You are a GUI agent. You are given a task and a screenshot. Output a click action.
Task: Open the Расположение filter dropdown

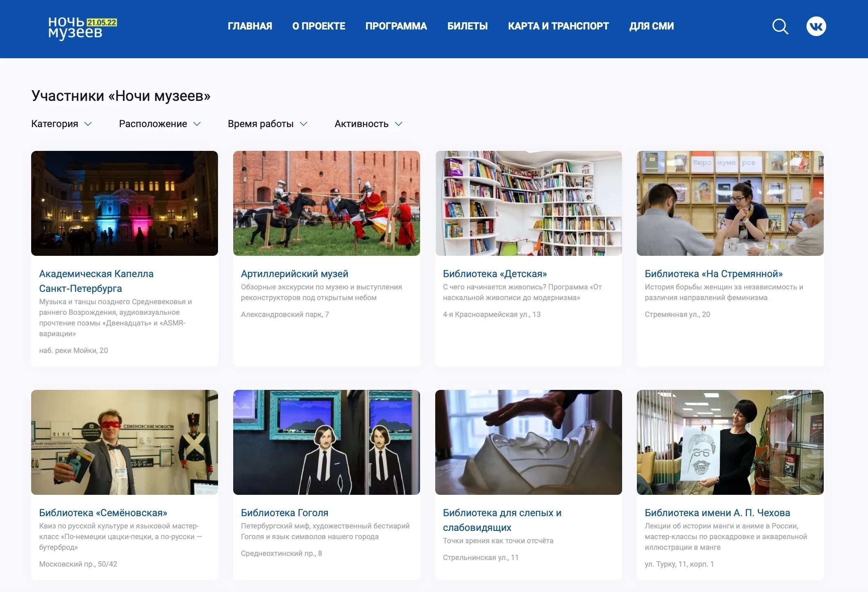click(160, 124)
